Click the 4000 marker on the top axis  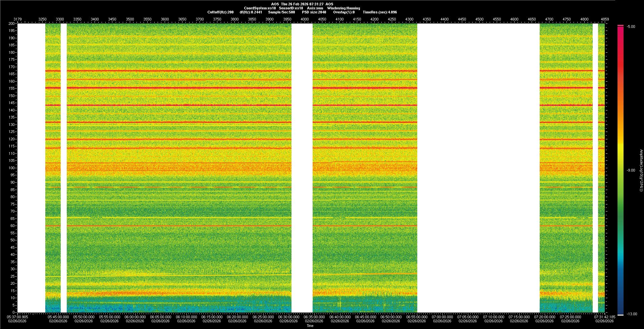tap(305, 19)
